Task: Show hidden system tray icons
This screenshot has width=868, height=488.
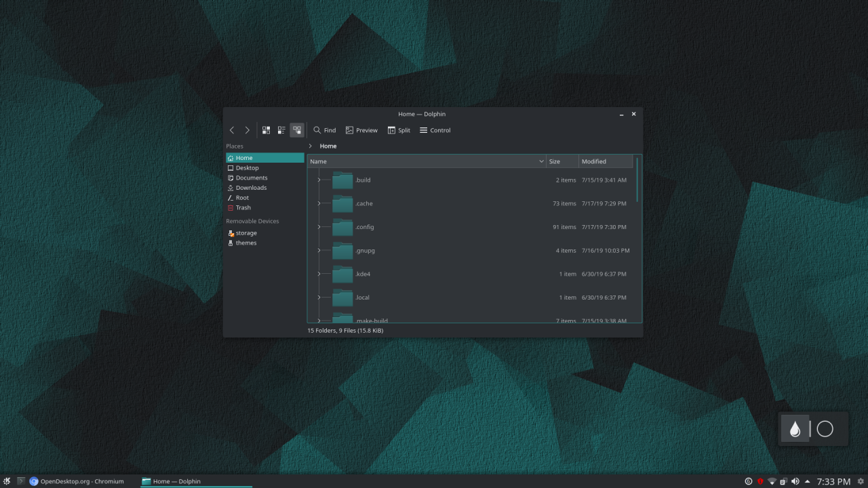Action: pyautogui.click(x=807, y=481)
